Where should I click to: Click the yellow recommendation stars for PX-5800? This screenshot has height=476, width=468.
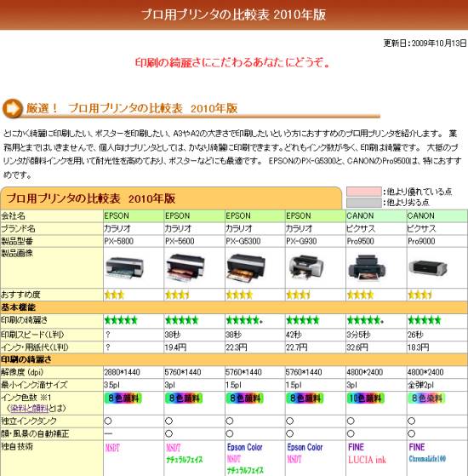(114, 295)
